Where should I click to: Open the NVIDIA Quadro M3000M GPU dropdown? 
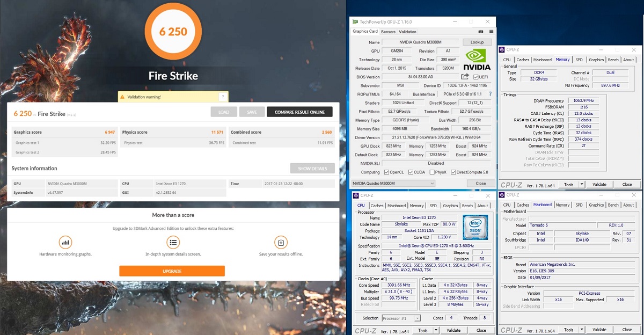(x=393, y=184)
